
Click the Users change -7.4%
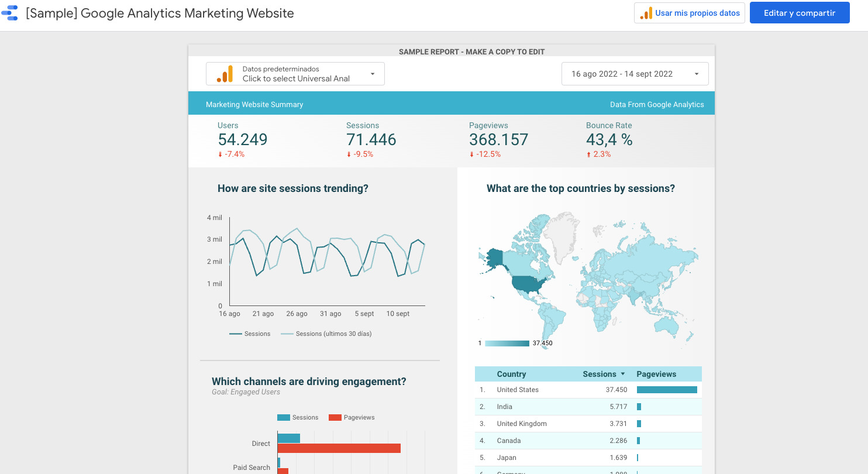[231, 154]
